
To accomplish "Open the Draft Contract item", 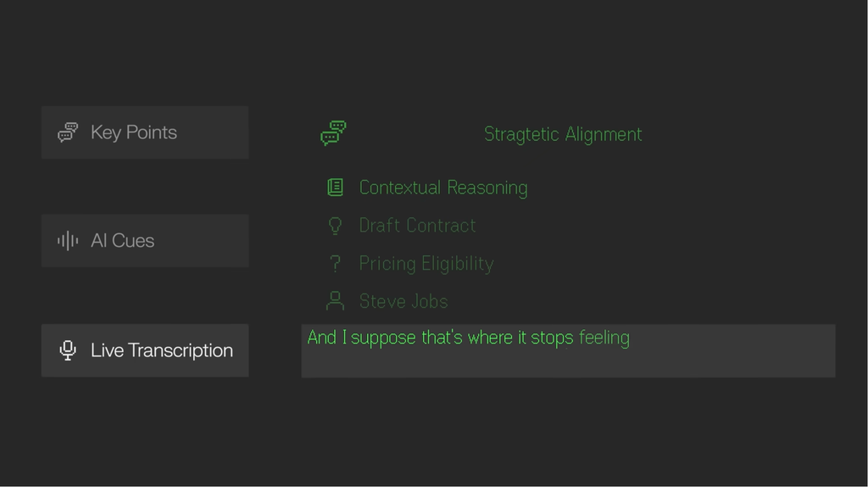I will 417,226.
